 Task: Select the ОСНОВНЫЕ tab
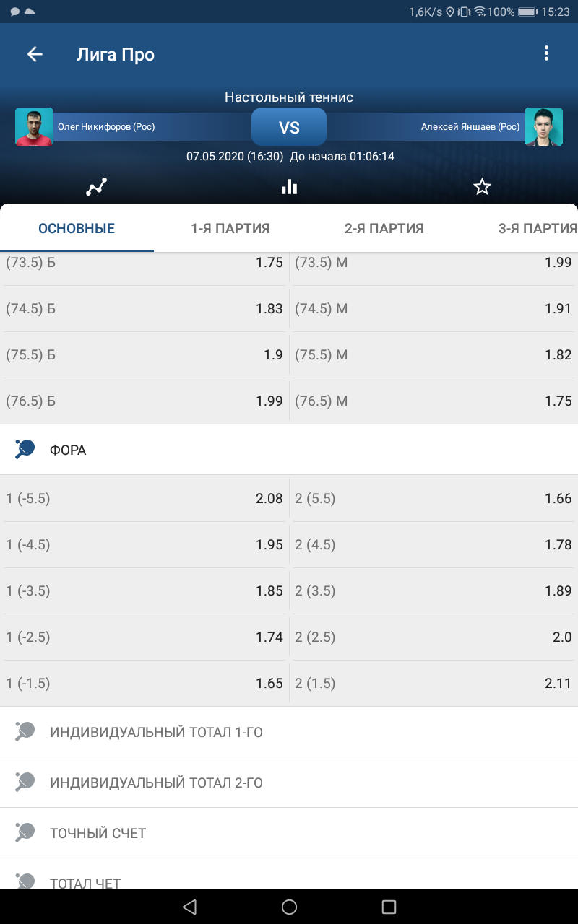coord(77,229)
